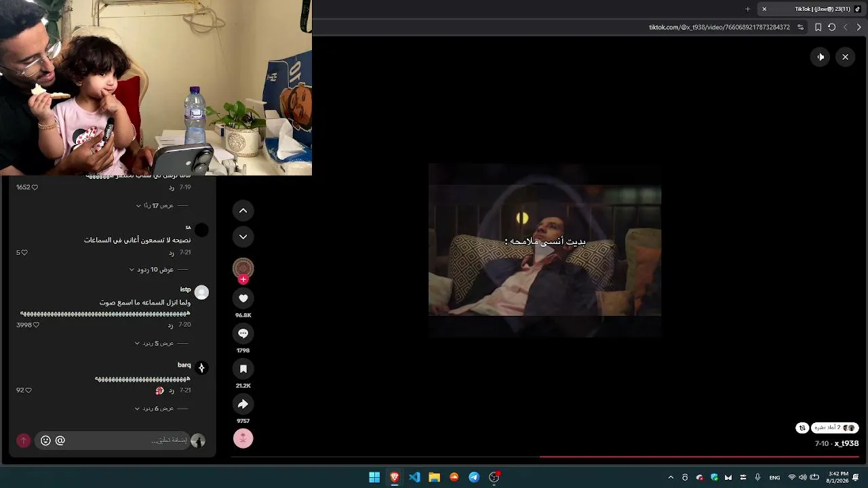Viewport: 868px width, 488px height.
Task: Open the clock showing 3:42 PM
Action: [838, 477]
